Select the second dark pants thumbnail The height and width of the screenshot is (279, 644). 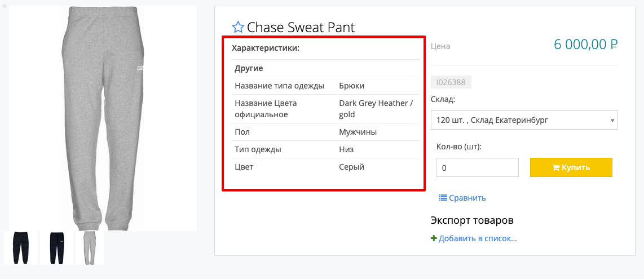(56, 248)
